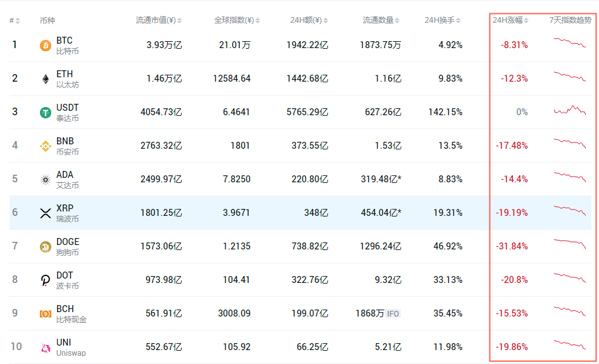Sort by 24H涨幅 column arrows
Screen dimensions: 599x364
click(527, 21)
